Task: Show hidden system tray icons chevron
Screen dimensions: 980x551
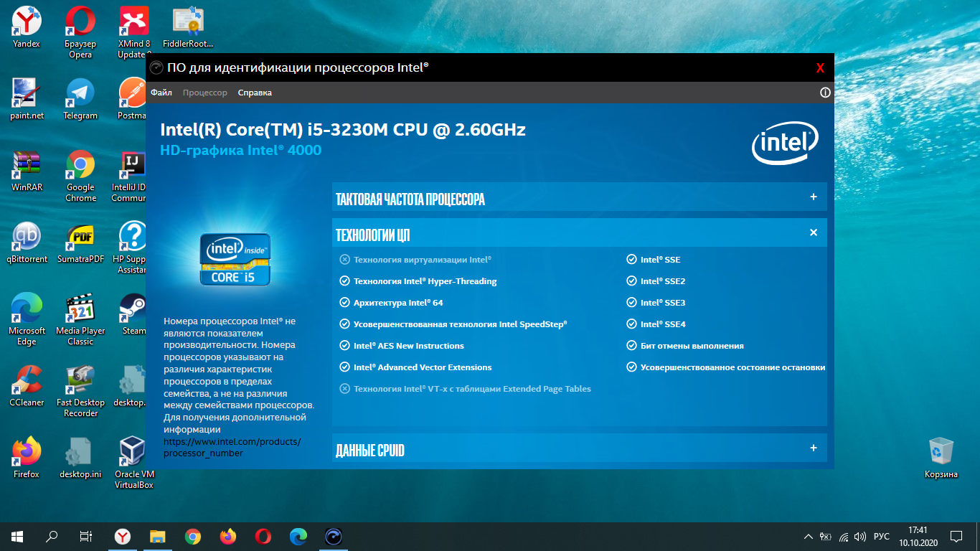Action: [809, 536]
